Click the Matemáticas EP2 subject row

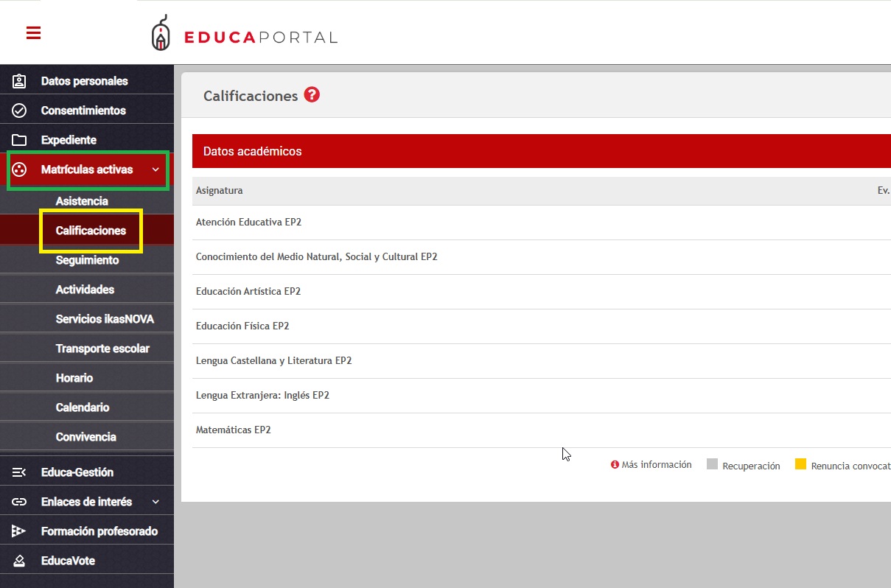click(234, 430)
